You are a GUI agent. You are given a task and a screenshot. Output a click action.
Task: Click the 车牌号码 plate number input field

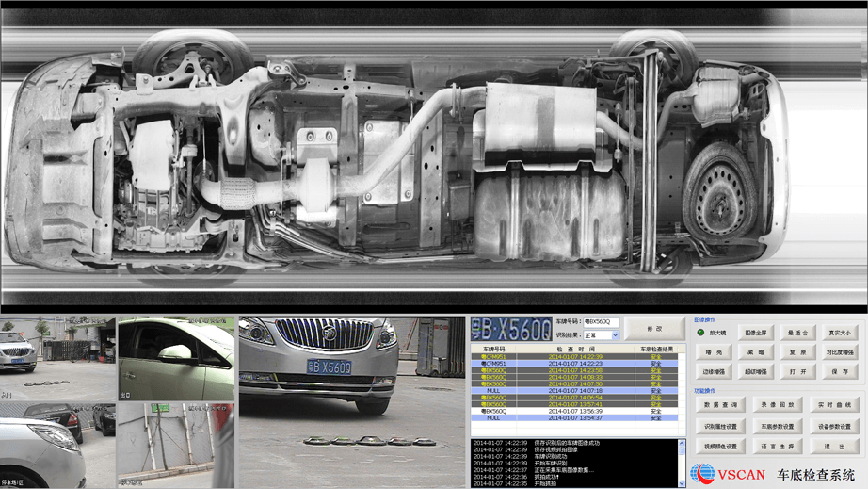click(601, 322)
